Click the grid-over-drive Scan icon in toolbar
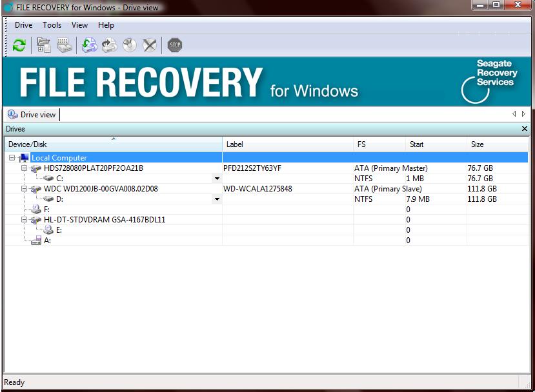Viewport: 535px width, 392px height. 65,45
